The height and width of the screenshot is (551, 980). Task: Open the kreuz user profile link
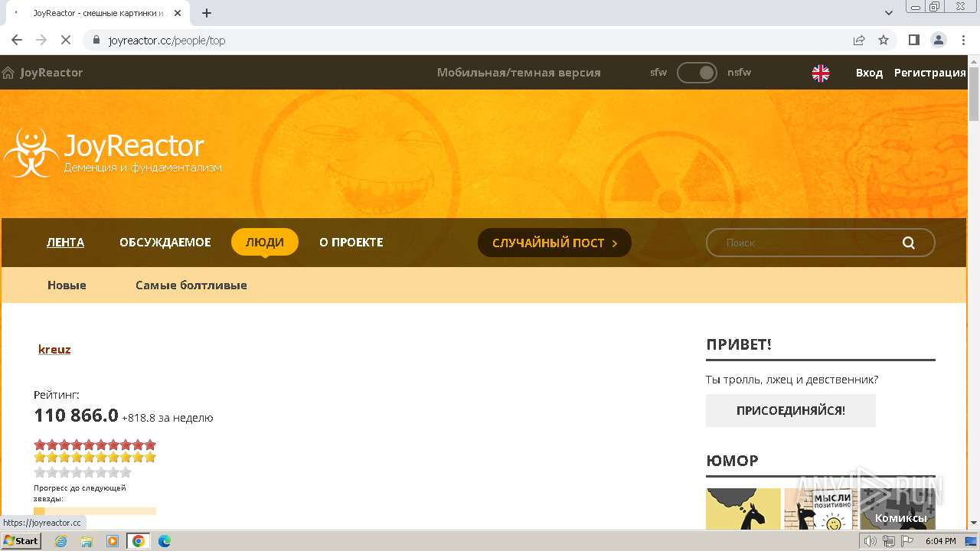(54, 350)
